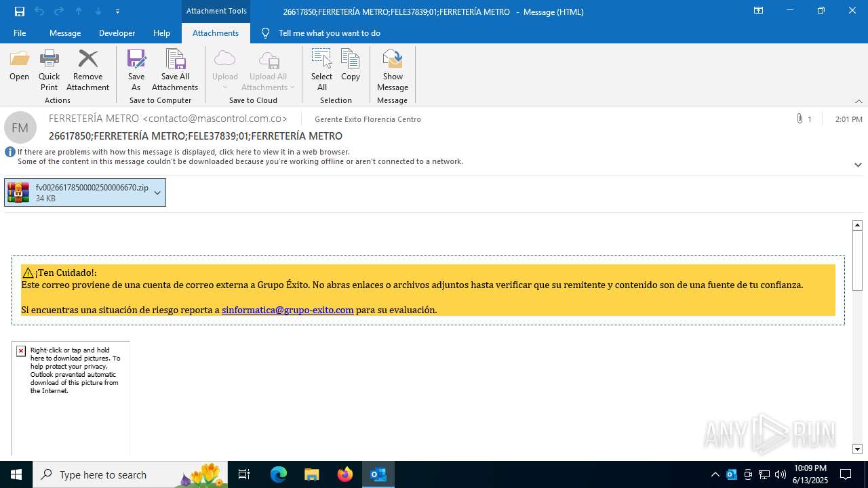Viewport: 868px width, 488px height.
Task: Select All attachments
Action: click(322, 70)
